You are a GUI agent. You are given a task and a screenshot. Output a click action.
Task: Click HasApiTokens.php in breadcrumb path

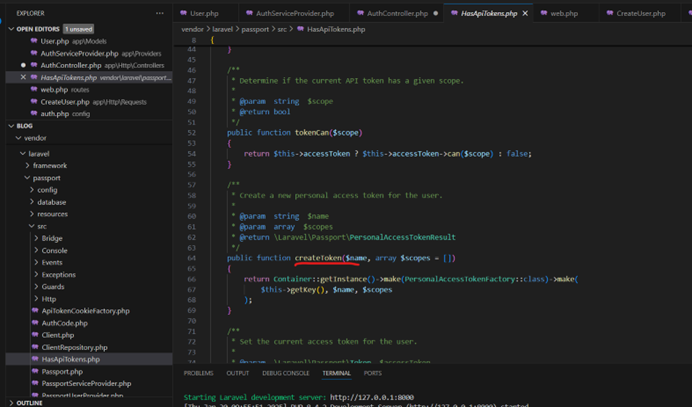click(x=336, y=29)
